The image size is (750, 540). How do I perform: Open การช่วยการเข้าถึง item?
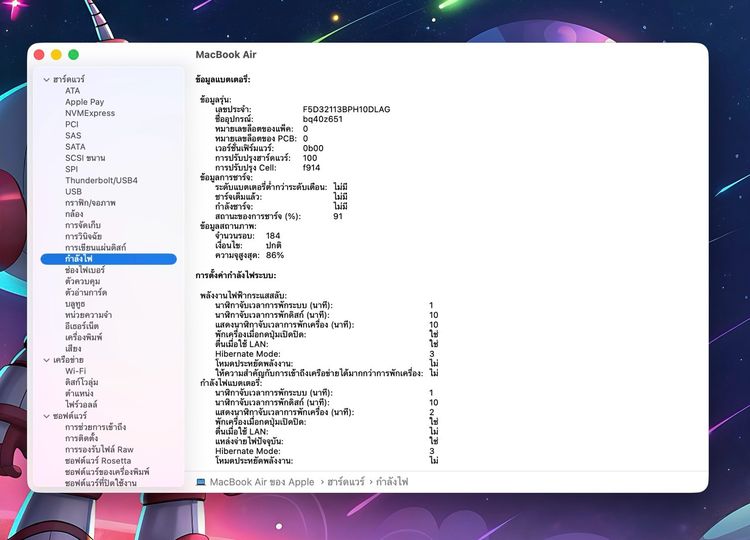click(x=96, y=427)
